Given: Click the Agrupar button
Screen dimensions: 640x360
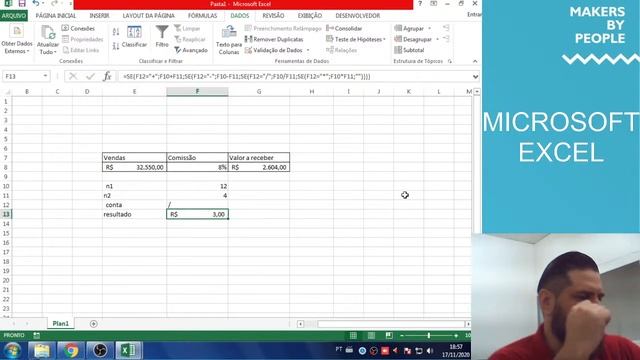Looking at the screenshot, I should [409, 28].
